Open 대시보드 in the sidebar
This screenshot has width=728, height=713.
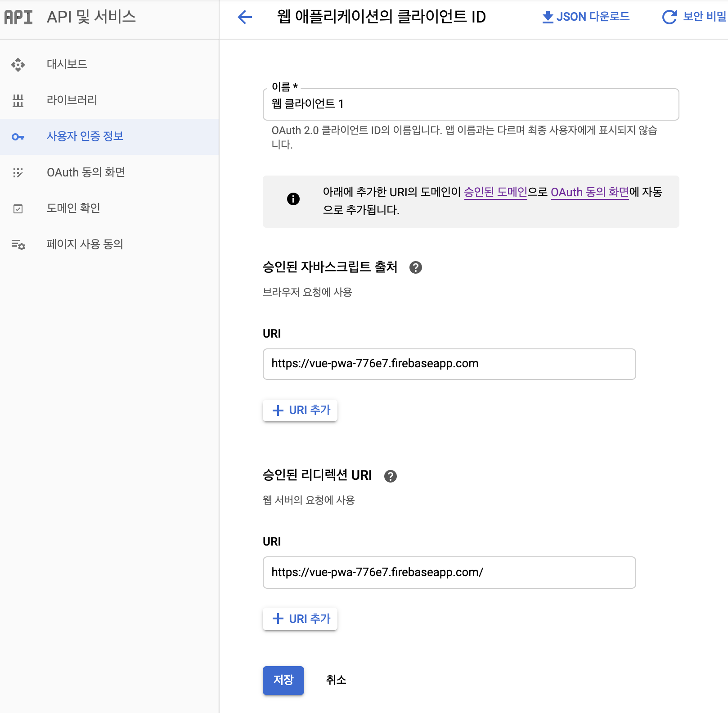[x=109, y=64]
